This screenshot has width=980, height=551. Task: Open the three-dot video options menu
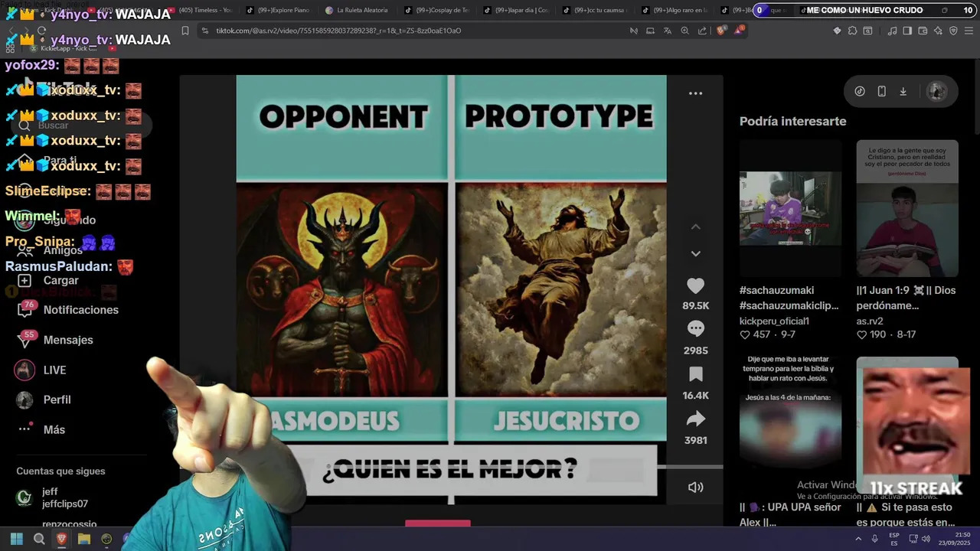[x=695, y=93]
